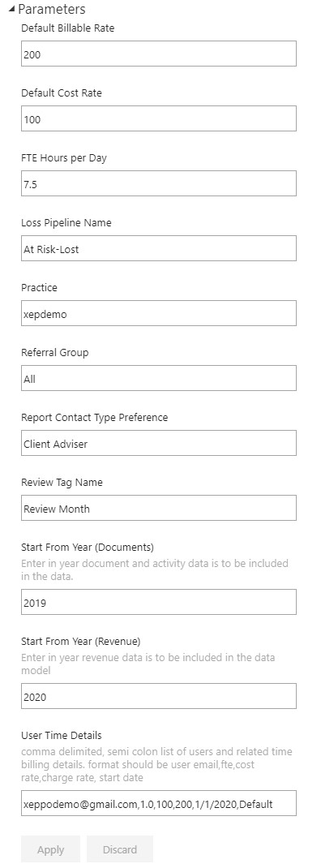The width and height of the screenshot is (321, 868).
Task: Click the Report Contact Type Preference field
Action: 159,443
